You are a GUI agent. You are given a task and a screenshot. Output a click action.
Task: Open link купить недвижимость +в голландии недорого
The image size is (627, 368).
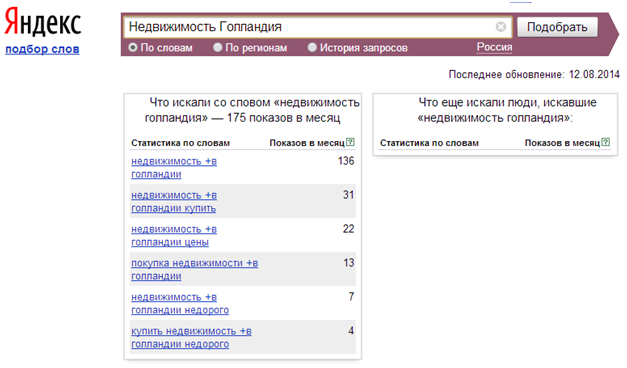(191, 338)
